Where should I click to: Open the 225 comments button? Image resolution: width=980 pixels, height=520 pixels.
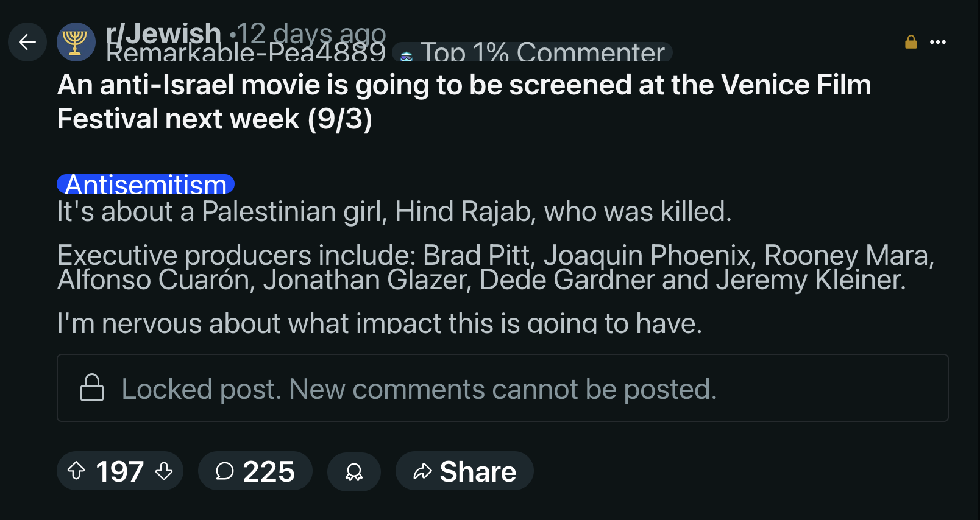coord(255,471)
